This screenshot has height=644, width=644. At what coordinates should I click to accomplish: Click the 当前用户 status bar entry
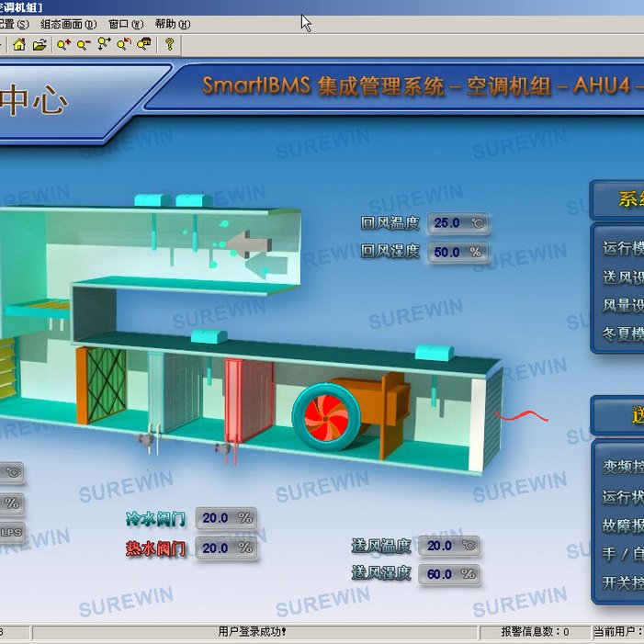pyautogui.click(x=618, y=632)
